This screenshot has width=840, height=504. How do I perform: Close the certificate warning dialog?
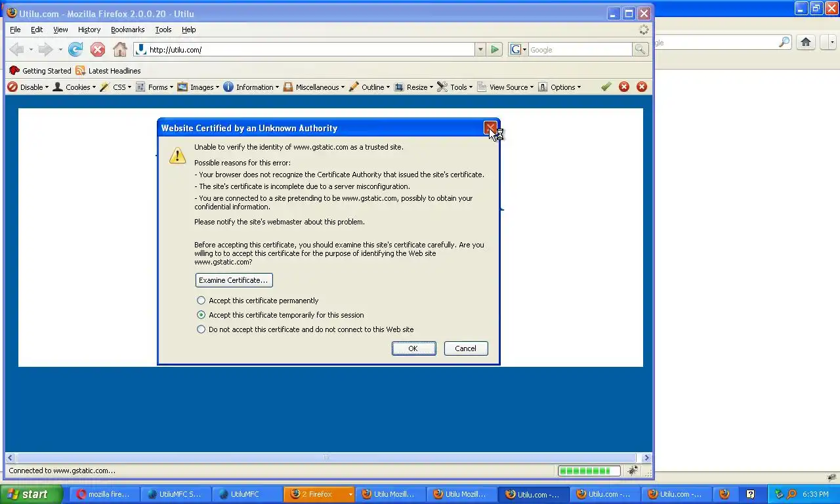click(490, 128)
